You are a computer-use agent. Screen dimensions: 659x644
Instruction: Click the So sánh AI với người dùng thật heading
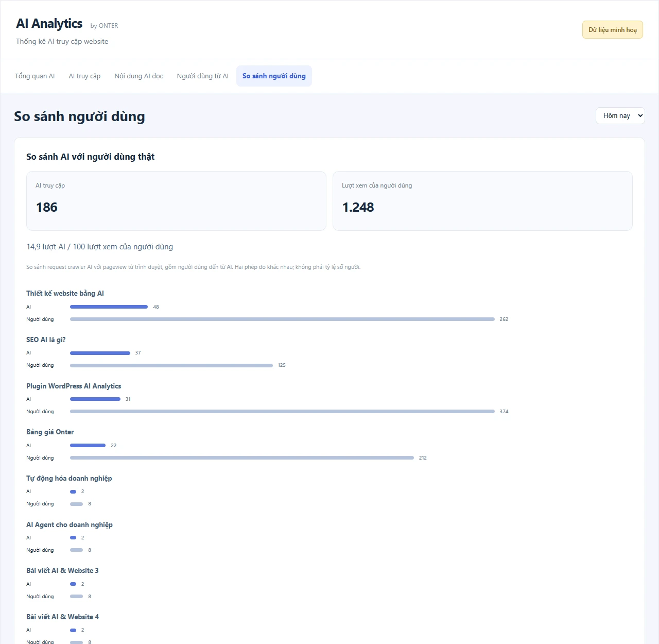(x=90, y=157)
